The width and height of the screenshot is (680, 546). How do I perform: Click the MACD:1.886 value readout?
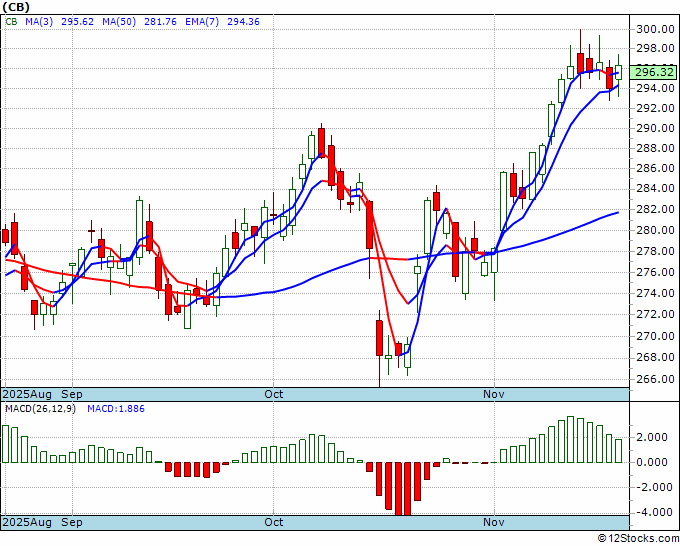(116, 409)
